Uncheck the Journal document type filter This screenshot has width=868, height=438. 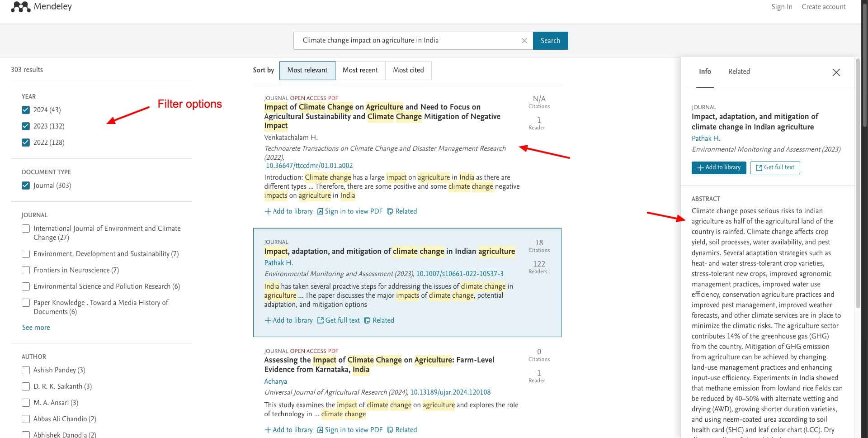(26, 186)
